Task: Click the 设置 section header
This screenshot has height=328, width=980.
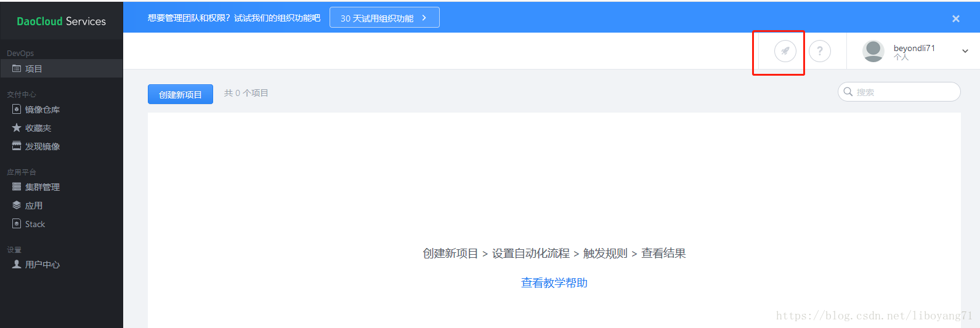Action: tap(14, 250)
